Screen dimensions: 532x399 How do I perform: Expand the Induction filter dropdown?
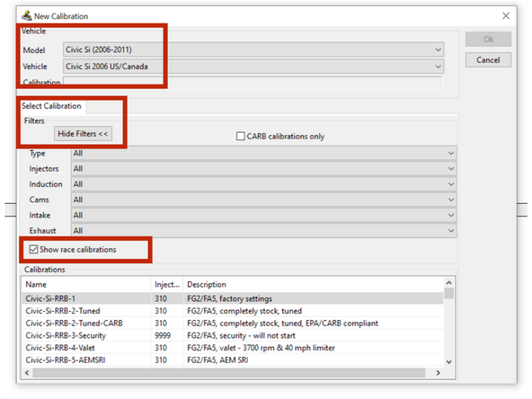pos(263,184)
